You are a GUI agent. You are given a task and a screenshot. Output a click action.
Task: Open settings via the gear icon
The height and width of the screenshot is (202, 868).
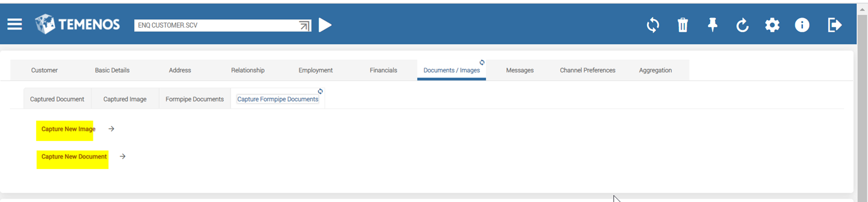pos(772,25)
